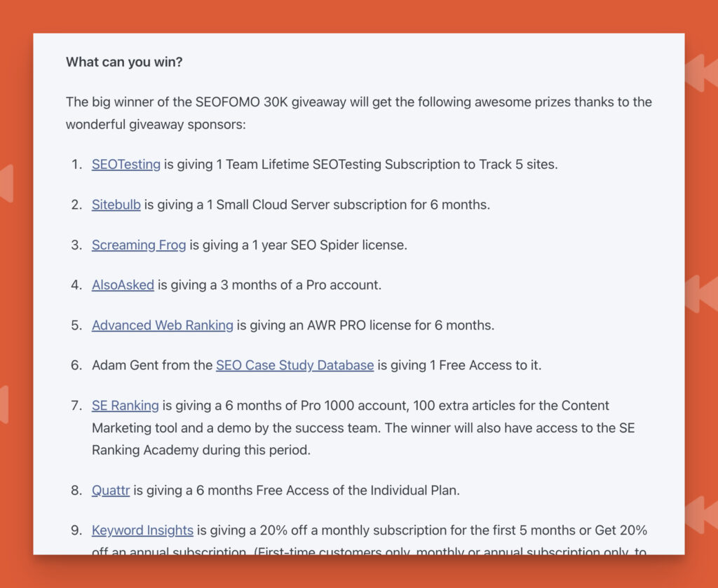Click the SE Ranking link

click(126, 405)
